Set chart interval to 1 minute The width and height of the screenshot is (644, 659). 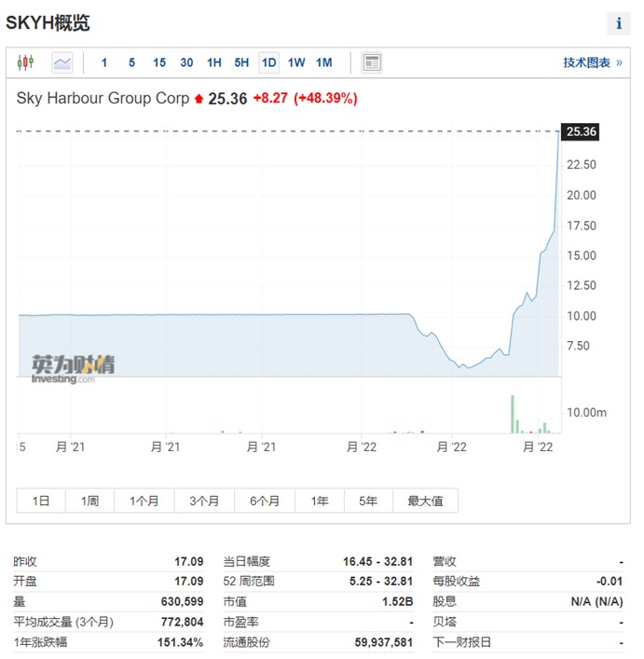[x=104, y=63]
